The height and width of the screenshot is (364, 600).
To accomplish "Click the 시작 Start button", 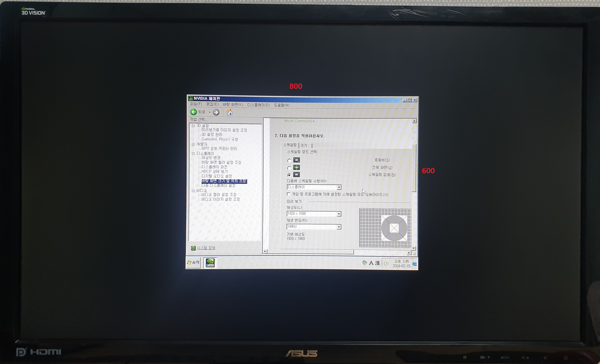I will (x=193, y=263).
